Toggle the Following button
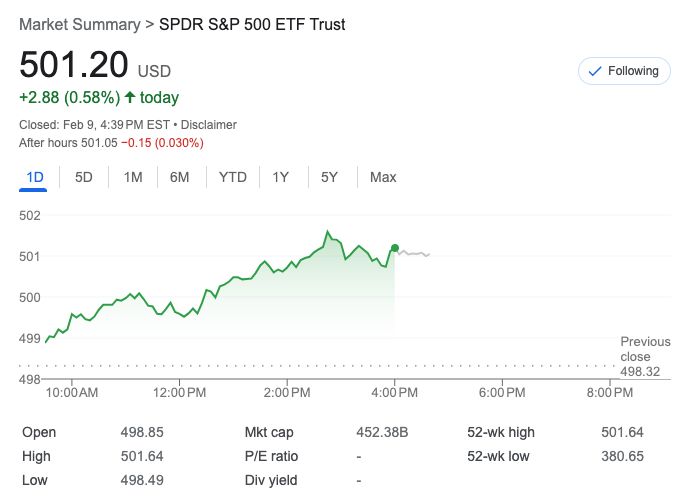This screenshot has height=501, width=687. coord(624,71)
